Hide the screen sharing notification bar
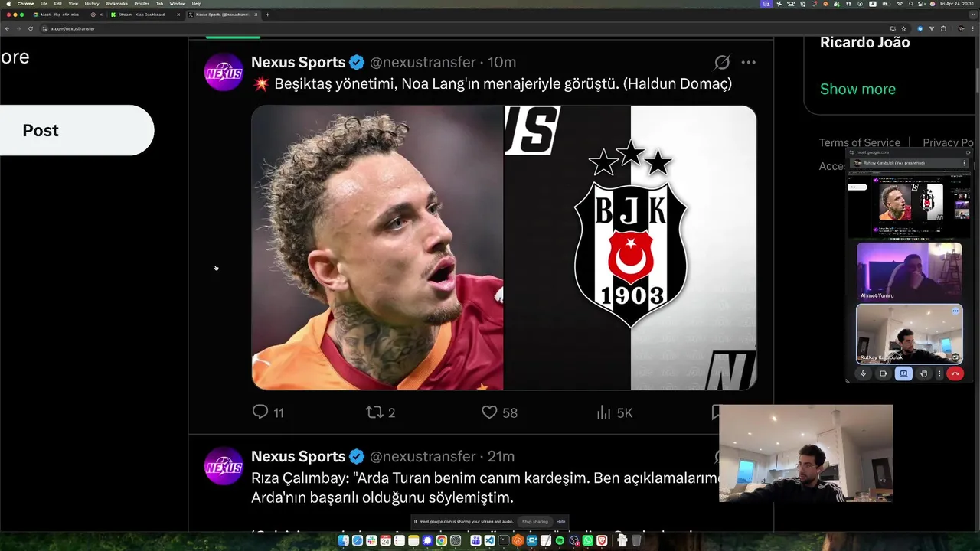Viewport: 980px width, 551px height. tap(560, 522)
